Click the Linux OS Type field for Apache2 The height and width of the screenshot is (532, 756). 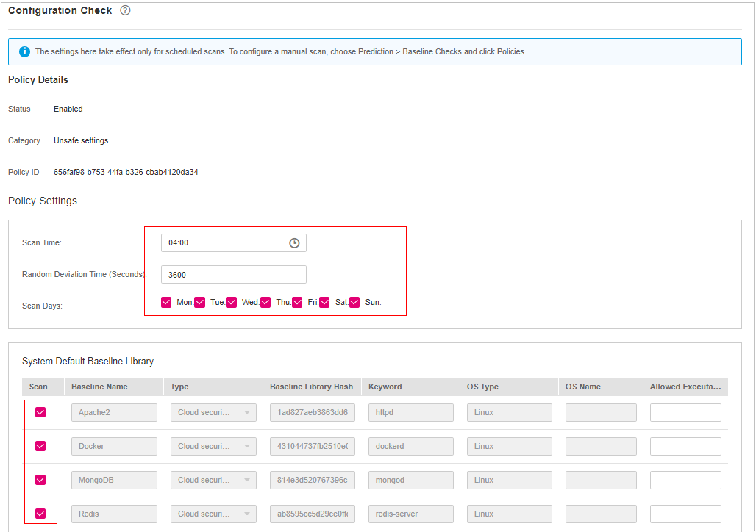(510, 412)
